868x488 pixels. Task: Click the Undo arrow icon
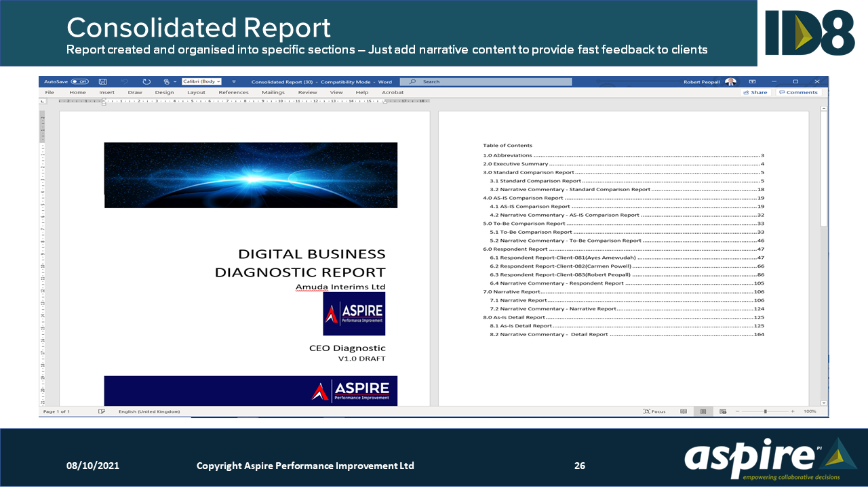coord(125,81)
